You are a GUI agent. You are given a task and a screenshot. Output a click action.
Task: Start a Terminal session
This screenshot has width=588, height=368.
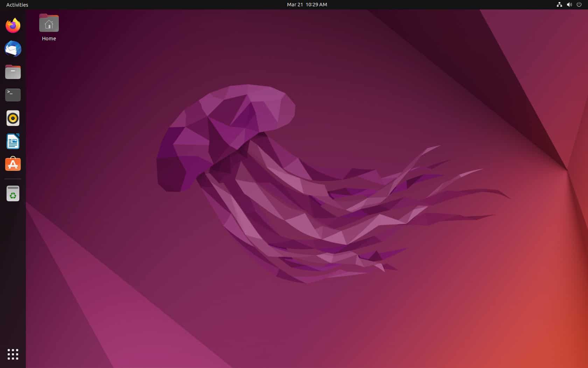click(x=13, y=95)
